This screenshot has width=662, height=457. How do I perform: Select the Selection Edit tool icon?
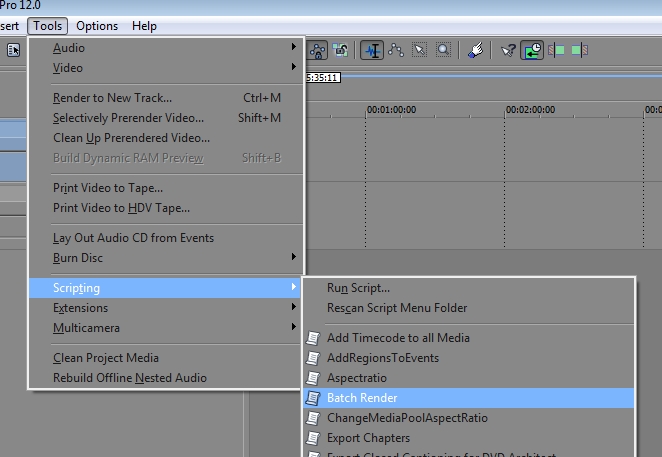pyautogui.click(x=420, y=50)
